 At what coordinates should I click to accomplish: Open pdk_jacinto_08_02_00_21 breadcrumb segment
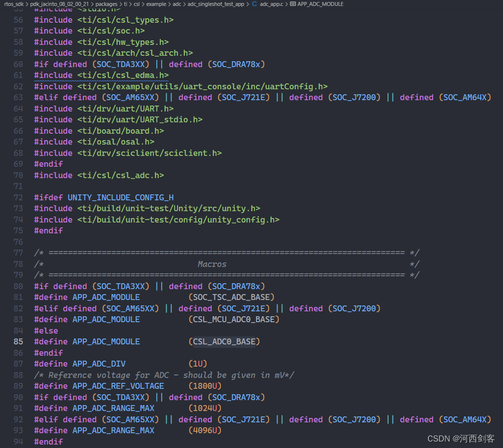tap(59, 4)
